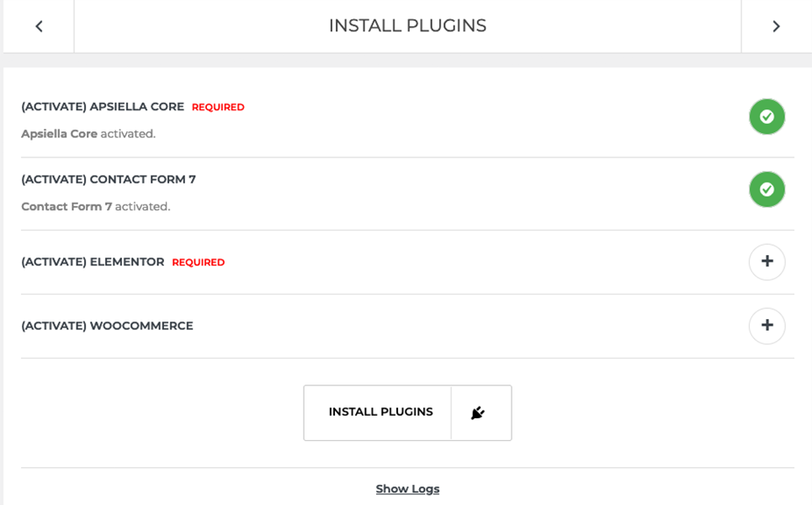Click the green checkmark for Apsiella Core

(x=767, y=116)
